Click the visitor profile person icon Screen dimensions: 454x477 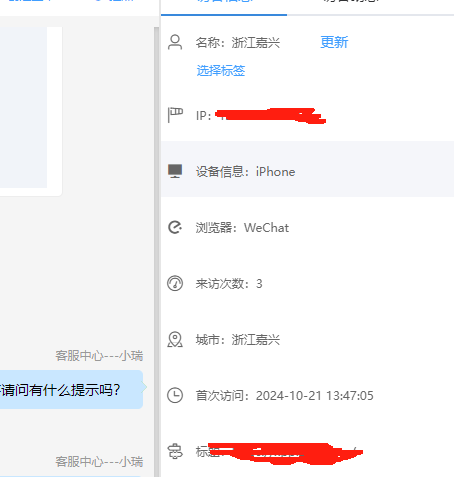(x=175, y=42)
